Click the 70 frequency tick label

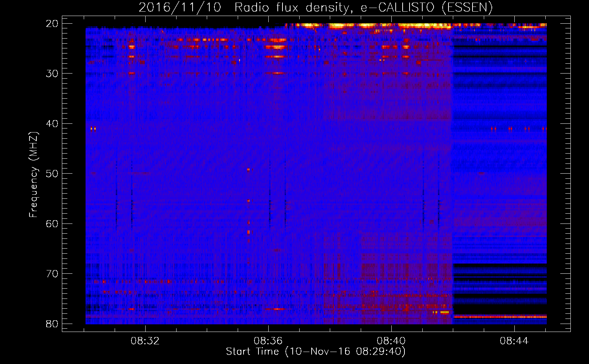(x=52, y=274)
